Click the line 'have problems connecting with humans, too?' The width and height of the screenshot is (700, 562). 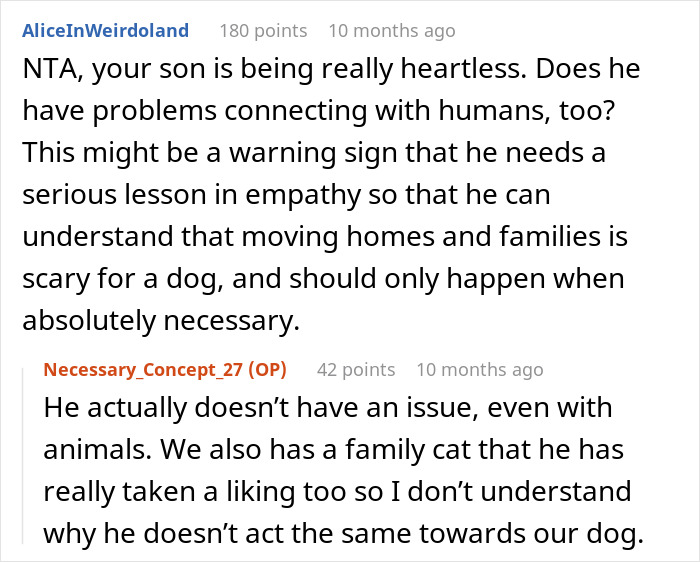coord(319,110)
